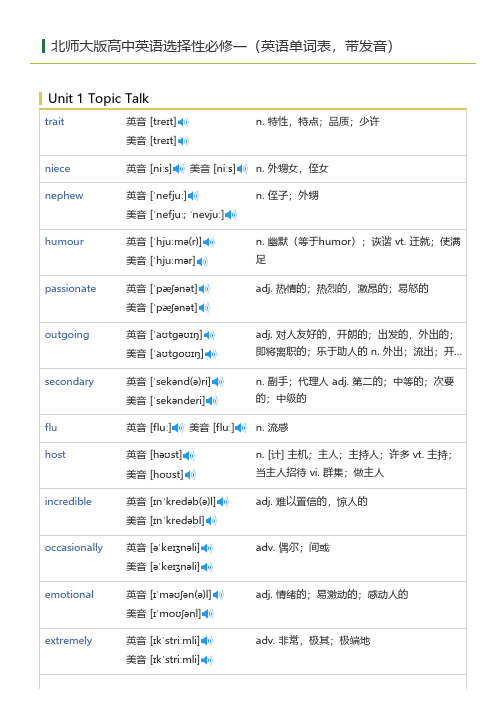Play British audio for incredible
504x713 pixels.
(x=222, y=502)
